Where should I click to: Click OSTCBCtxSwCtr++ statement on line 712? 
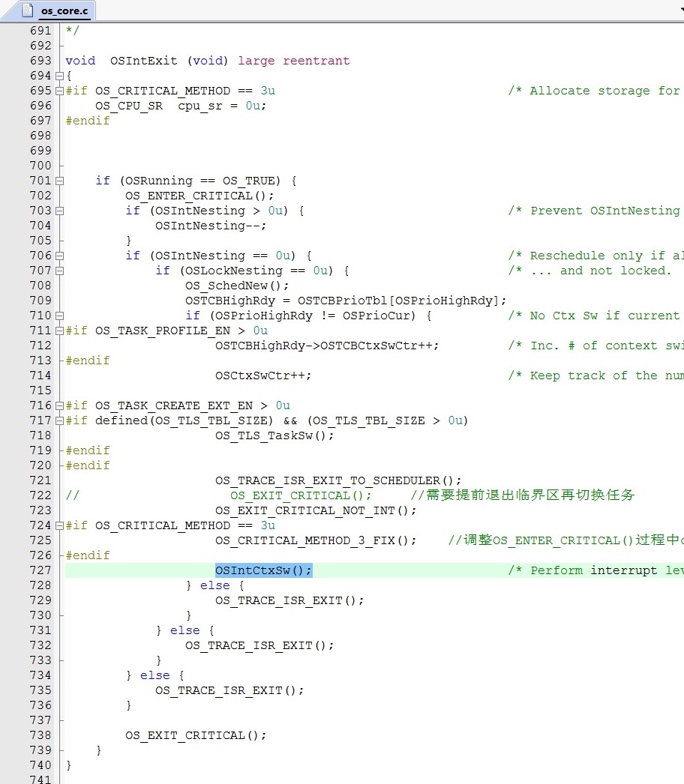[x=327, y=346]
